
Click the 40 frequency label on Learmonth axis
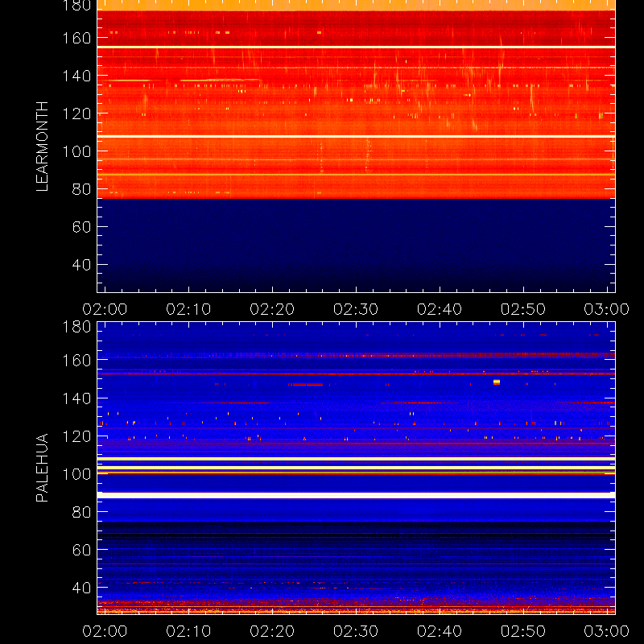pos(82,265)
